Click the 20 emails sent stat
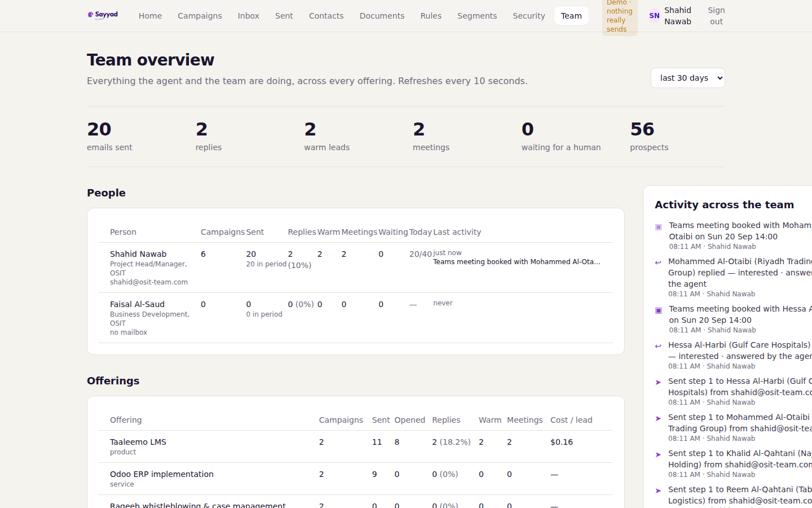 click(x=109, y=136)
